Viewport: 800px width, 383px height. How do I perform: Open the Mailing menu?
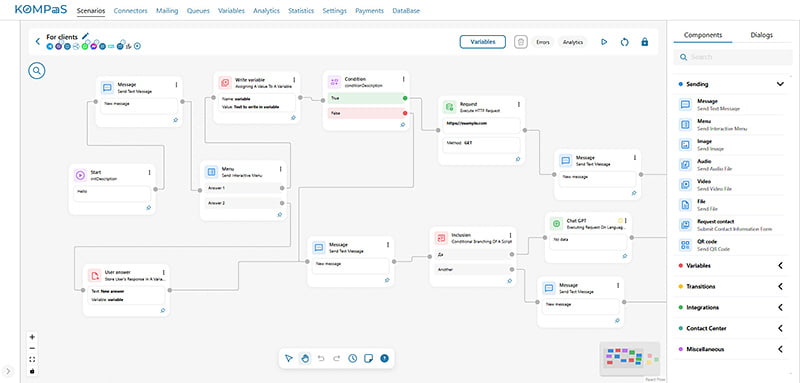click(x=167, y=10)
